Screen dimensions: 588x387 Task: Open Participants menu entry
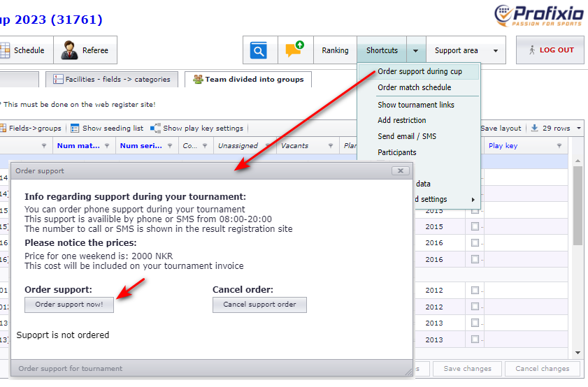[396, 152]
